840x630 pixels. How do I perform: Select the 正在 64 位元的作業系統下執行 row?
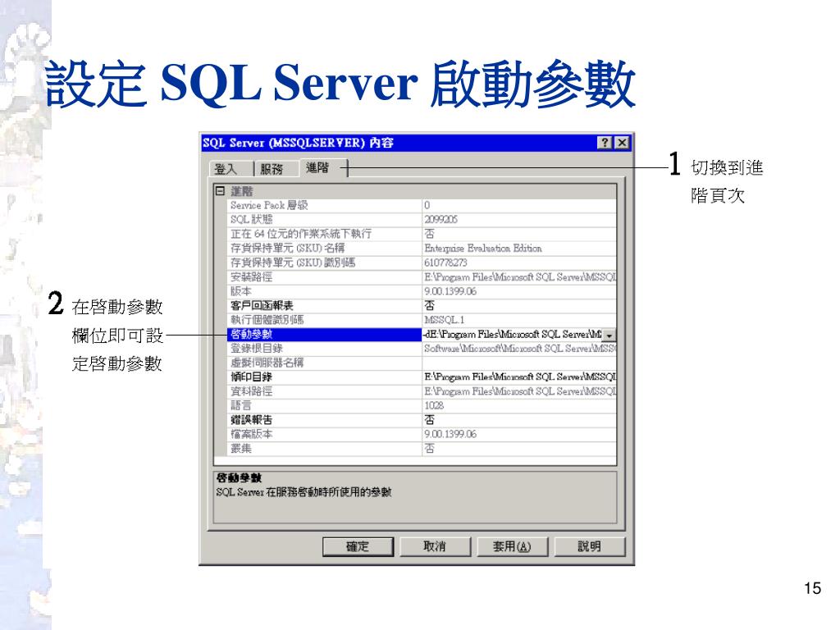(x=422, y=234)
